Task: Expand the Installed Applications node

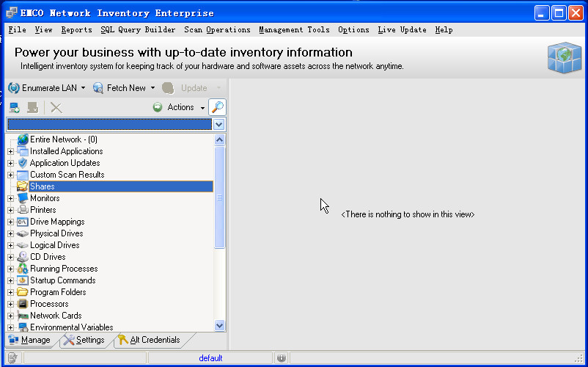Action: (x=10, y=152)
